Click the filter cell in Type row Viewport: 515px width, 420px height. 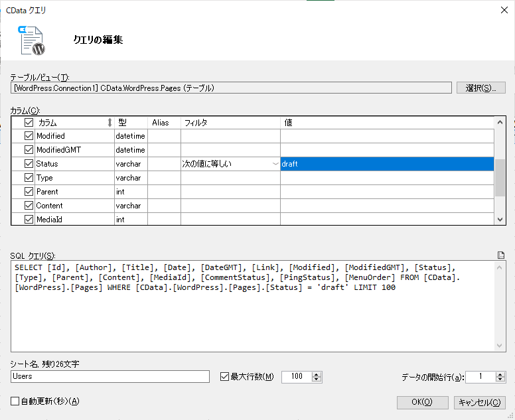tap(230, 178)
